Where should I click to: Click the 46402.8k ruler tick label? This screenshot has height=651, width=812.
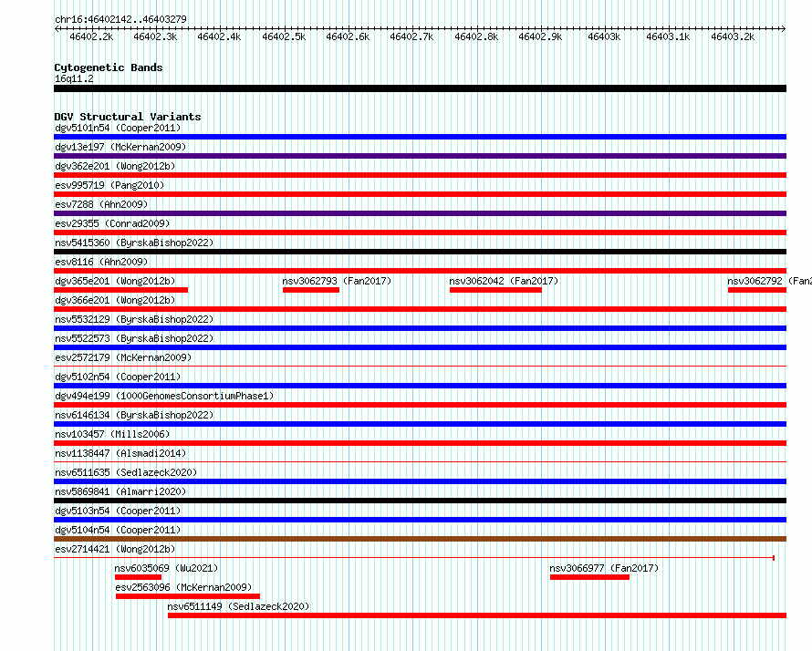476,36
